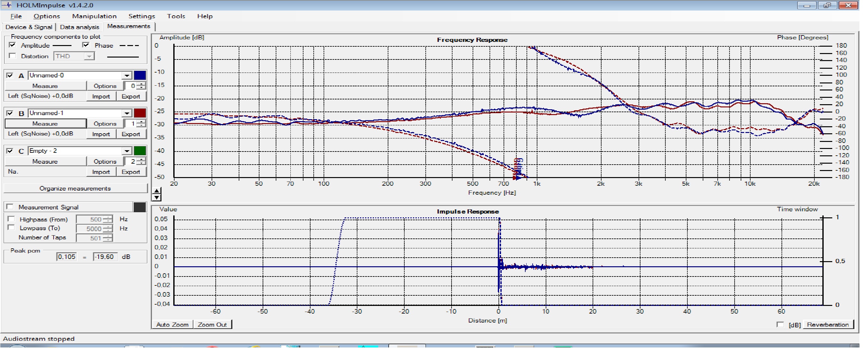This screenshot has width=868, height=358.
Task: Switch to the Data analysis tab
Action: 79,27
